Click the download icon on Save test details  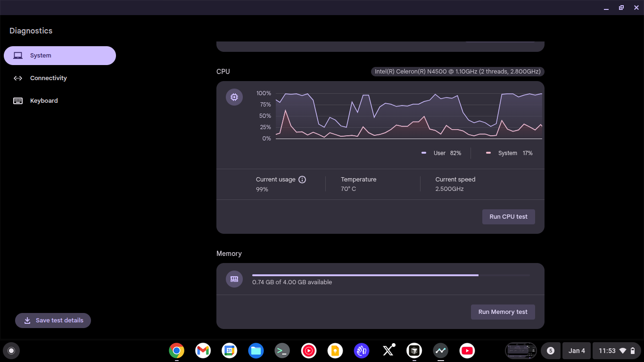coord(27,321)
